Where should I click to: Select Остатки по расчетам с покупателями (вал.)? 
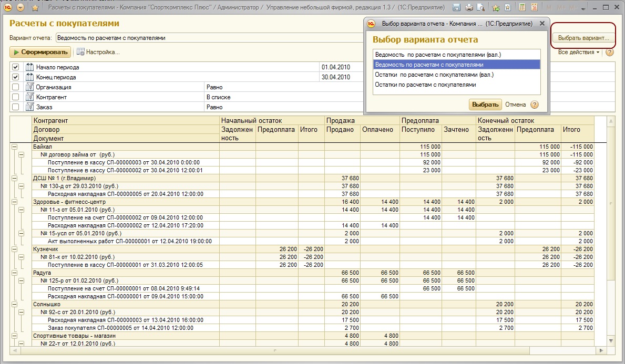pyautogui.click(x=434, y=75)
